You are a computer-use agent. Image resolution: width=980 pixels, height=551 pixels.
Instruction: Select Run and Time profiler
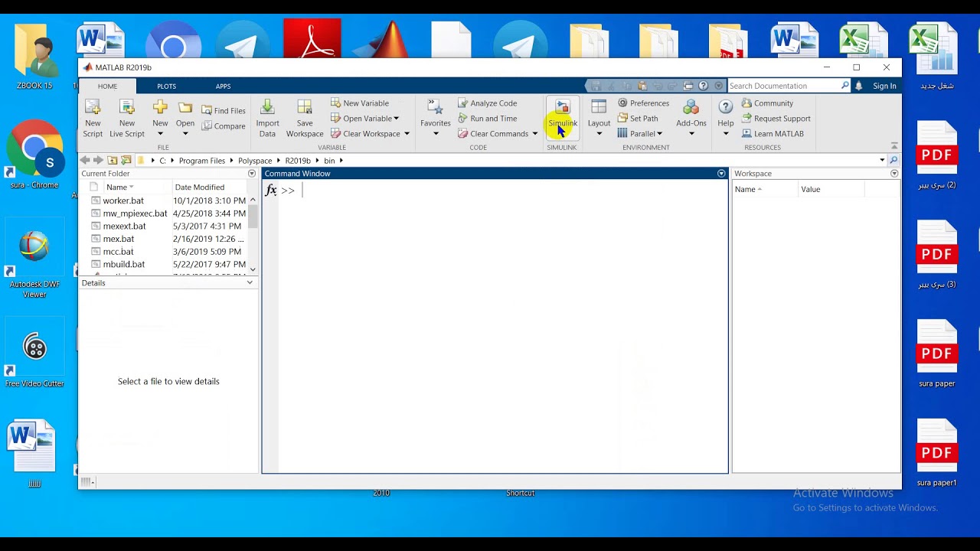[x=488, y=119]
